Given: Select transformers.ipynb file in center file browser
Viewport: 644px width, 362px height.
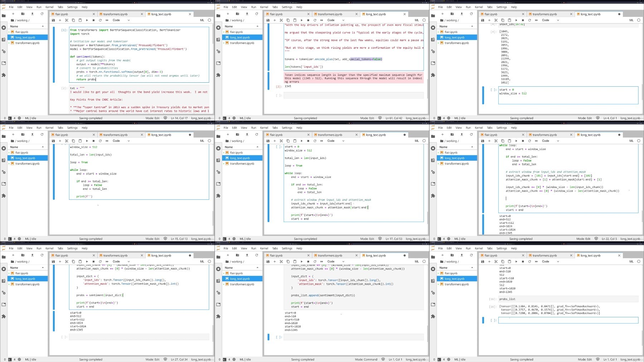Looking at the screenshot, I should 242,163.
